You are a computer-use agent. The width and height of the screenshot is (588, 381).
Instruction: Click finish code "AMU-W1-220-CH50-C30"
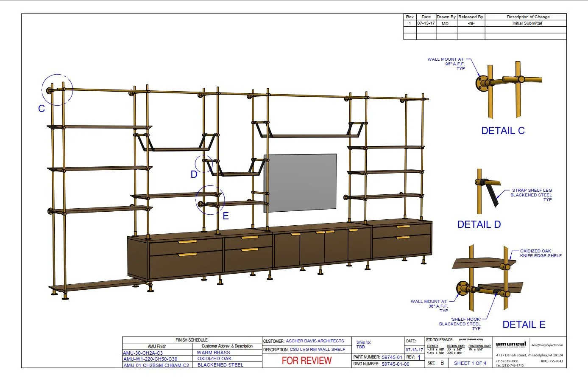(150, 359)
